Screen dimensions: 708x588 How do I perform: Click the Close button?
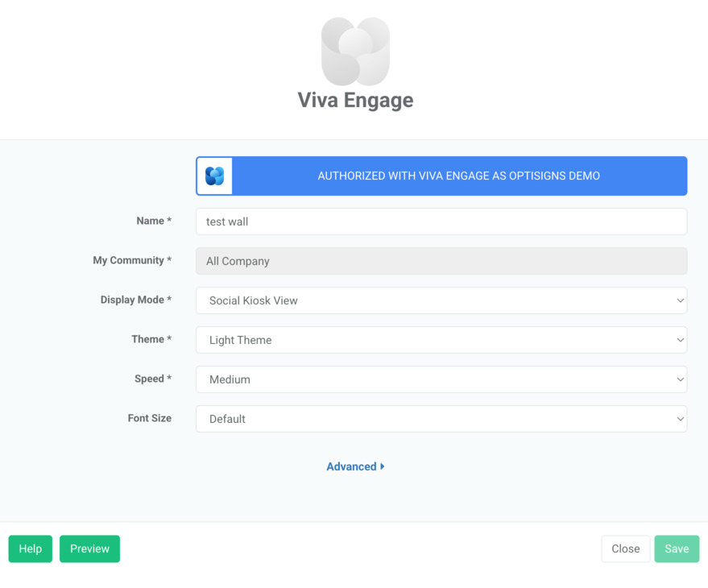(625, 549)
